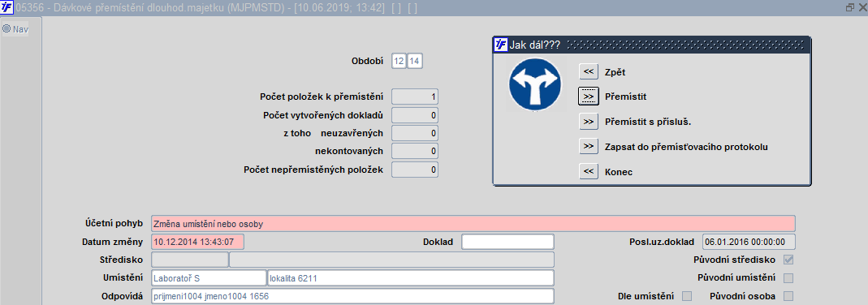Click the Zapsat do přemísťovacího protokolu label

click(686, 147)
